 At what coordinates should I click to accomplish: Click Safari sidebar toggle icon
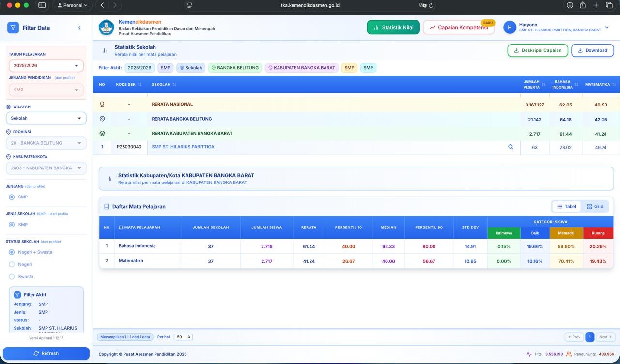42,5
